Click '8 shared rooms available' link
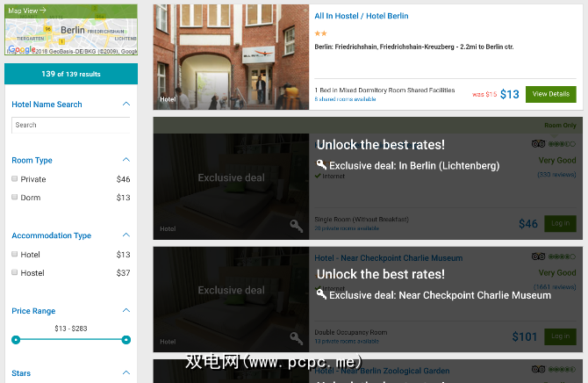 pos(345,99)
